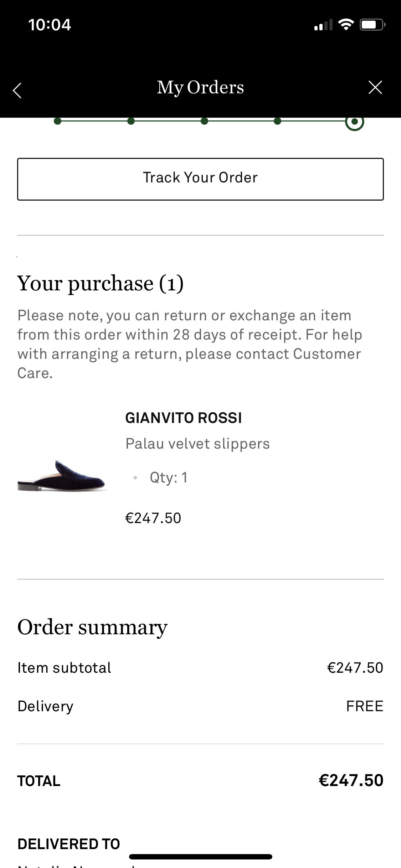Tap the Gianvito Rossi brand name
The width and height of the screenshot is (401, 868).
pos(183,418)
